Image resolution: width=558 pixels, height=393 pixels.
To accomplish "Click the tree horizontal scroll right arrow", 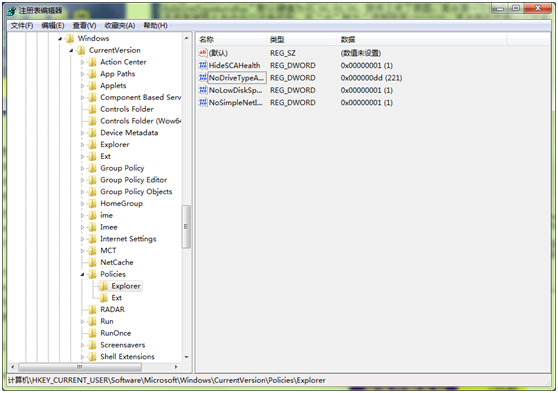I will pyautogui.click(x=176, y=367).
